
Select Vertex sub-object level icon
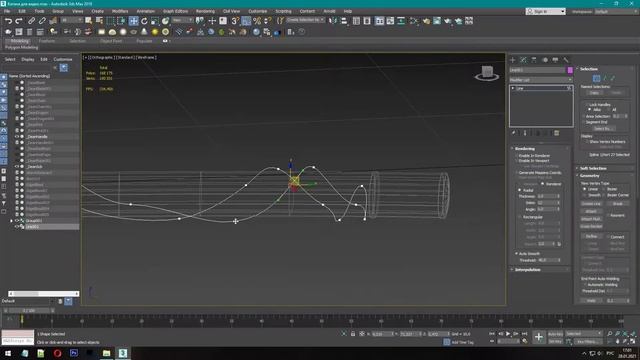[596, 78]
